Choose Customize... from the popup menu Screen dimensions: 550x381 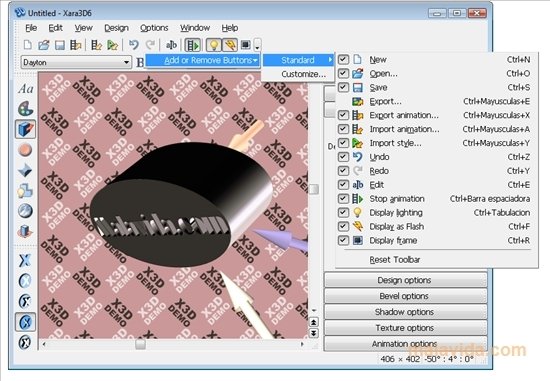pyautogui.click(x=298, y=74)
